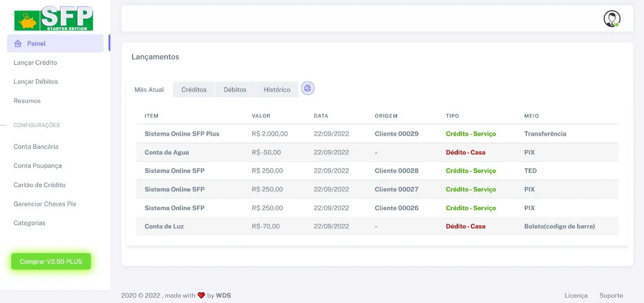
Task: Click Boleto(codigo de barra) payment method
Action: click(x=560, y=226)
